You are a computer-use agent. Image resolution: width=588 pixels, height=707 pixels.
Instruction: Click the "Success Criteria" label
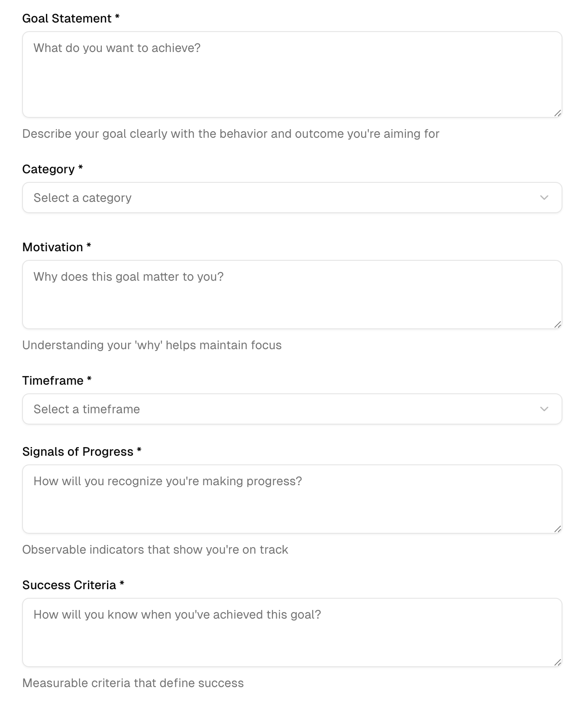coord(69,585)
